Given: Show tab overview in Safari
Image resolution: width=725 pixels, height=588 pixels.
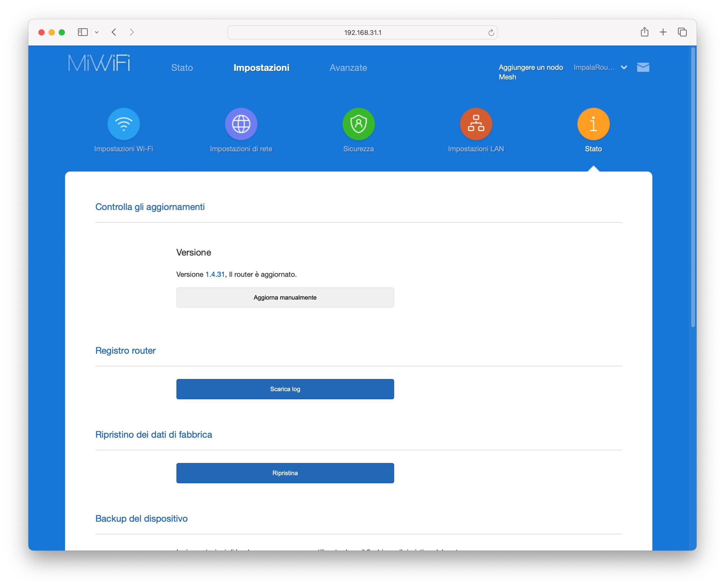Looking at the screenshot, I should tap(682, 32).
